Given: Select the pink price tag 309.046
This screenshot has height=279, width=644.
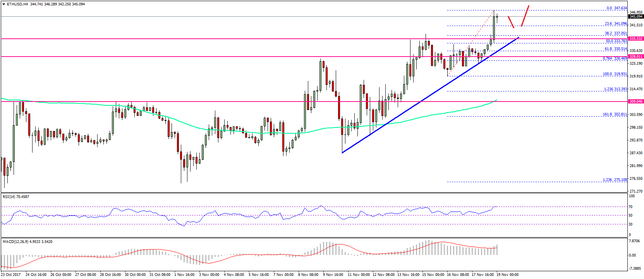Looking at the screenshot, I should [636, 102].
